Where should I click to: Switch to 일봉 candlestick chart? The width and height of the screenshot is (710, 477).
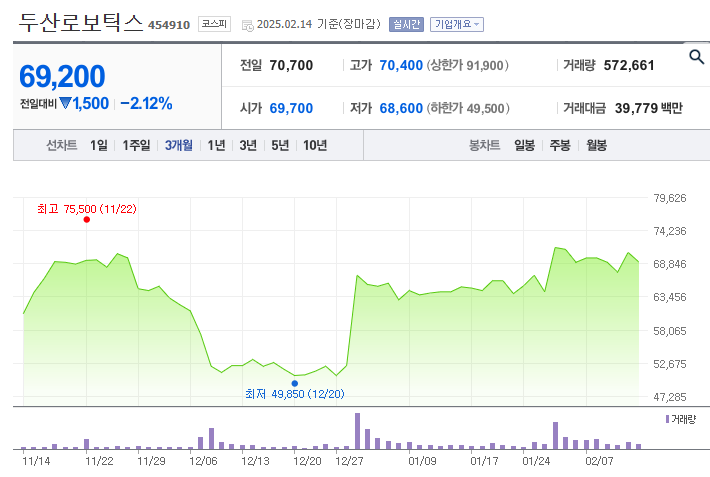[x=524, y=145]
